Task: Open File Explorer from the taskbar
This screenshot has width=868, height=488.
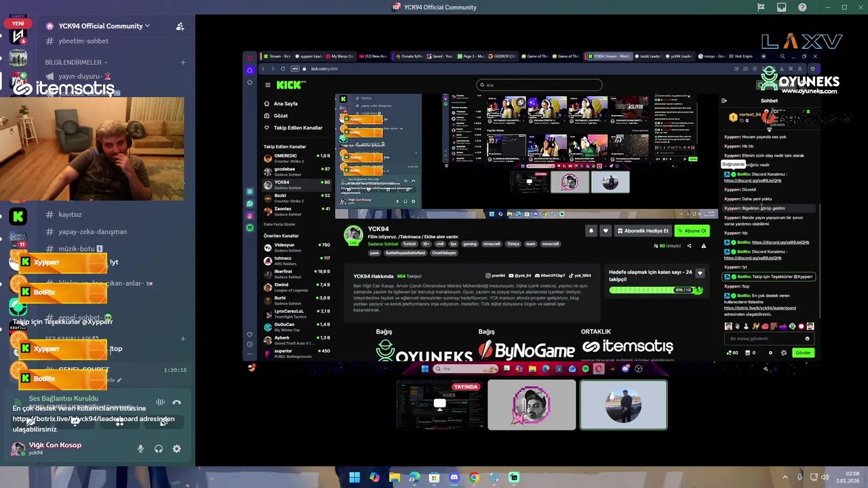Action: (394, 478)
